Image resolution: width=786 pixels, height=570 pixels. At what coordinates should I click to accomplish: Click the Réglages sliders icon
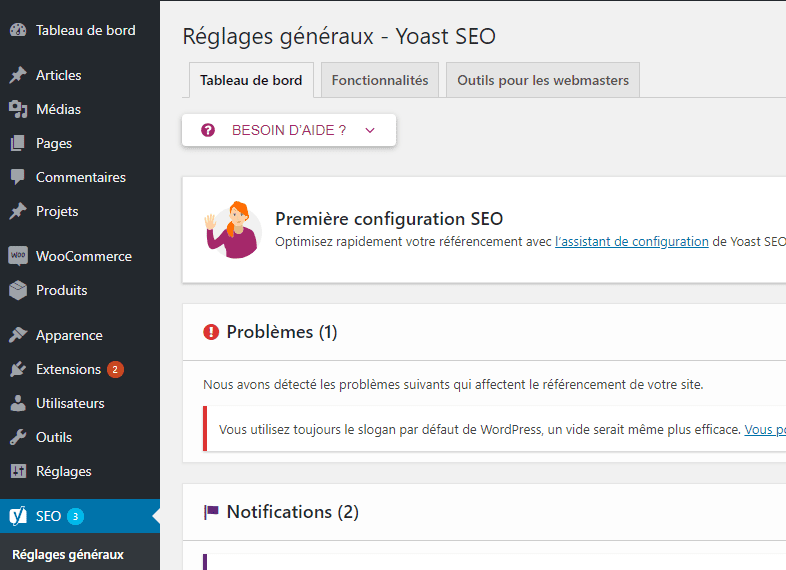click(x=18, y=471)
